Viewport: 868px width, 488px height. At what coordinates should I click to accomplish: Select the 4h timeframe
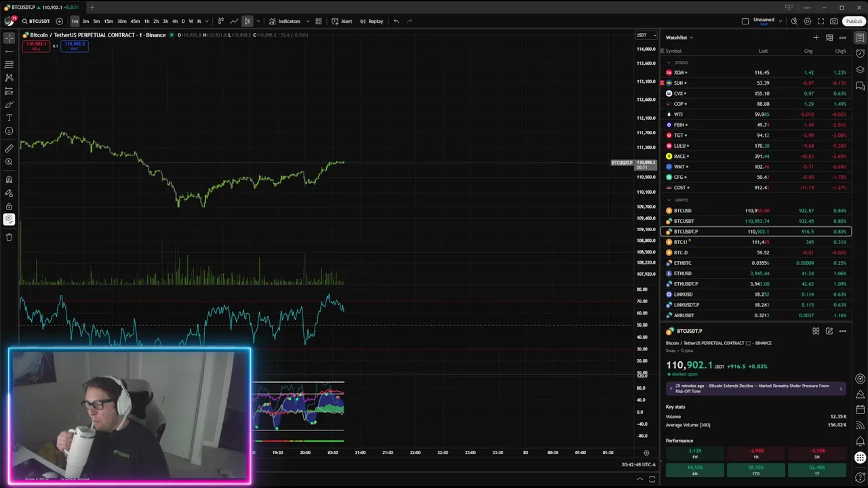pyautogui.click(x=174, y=21)
